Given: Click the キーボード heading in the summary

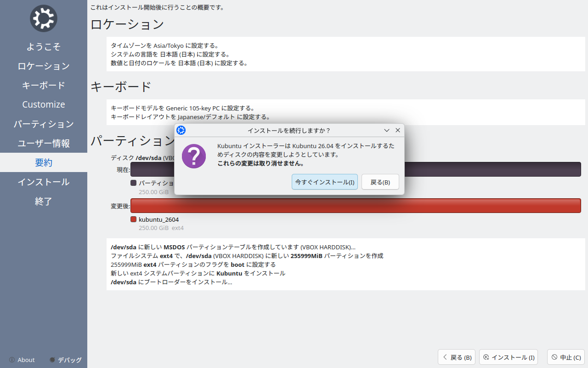Looking at the screenshot, I should pyautogui.click(x=121, y=86).
